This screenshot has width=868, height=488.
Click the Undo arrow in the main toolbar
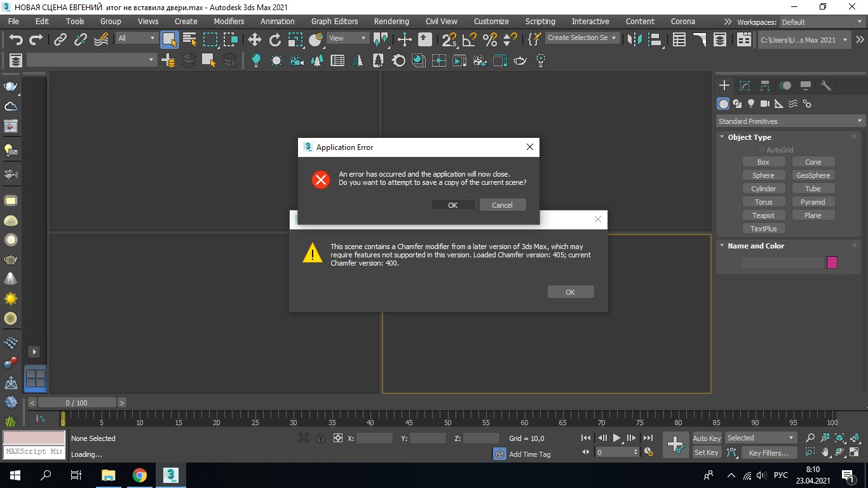click(17, 39)
